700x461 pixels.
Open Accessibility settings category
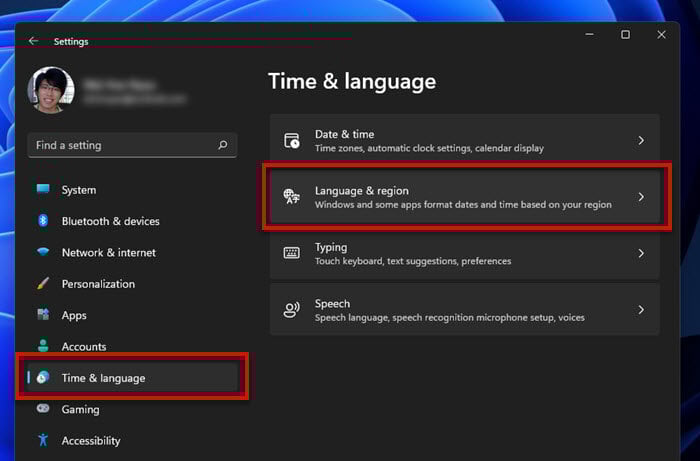point(132,440)
